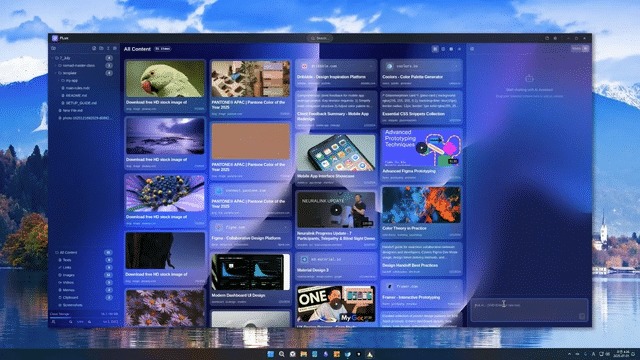The height and width of the screenshot is (360, 640).
Task: Open the main-rules.mdc file
Action: 78,88
